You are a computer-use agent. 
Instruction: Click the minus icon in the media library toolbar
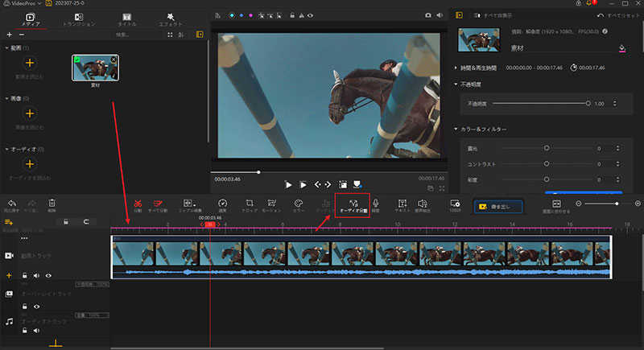[x=22, y=35]
